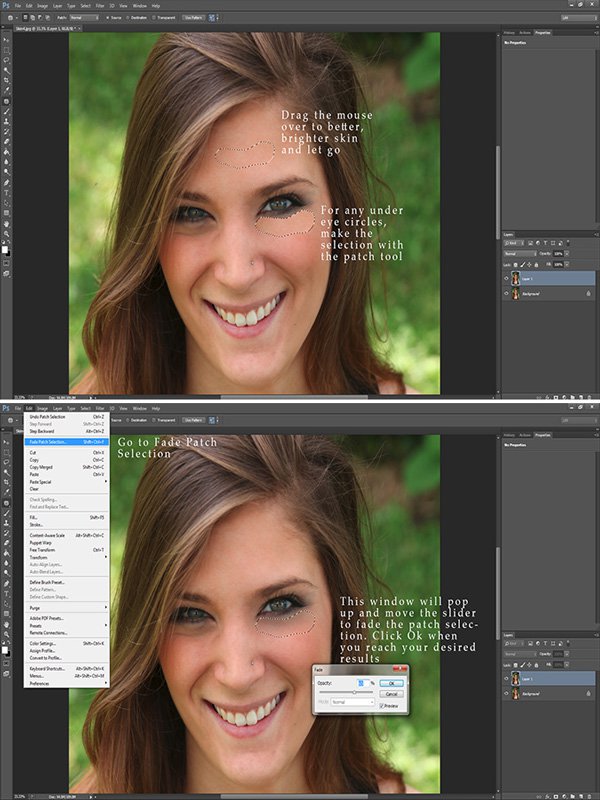
Task: Select the Hand tool in the lower window
Action: (x=6, y=626)
